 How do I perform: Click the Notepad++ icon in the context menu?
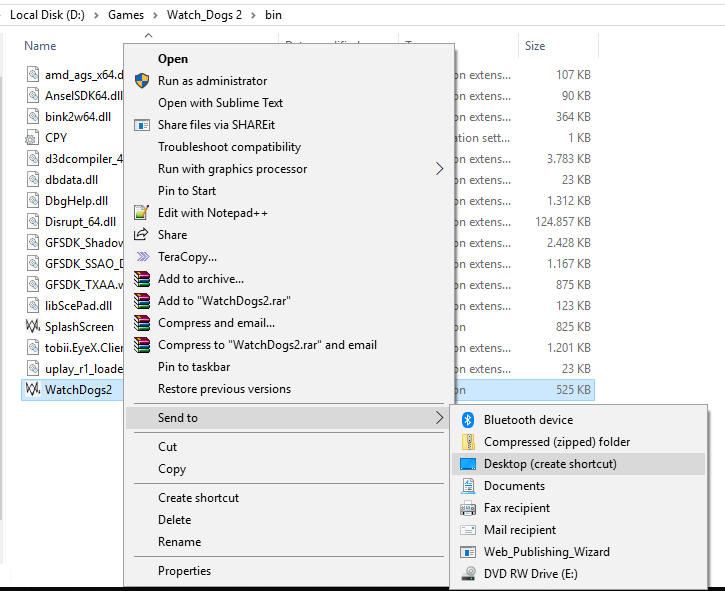point(141,213)
